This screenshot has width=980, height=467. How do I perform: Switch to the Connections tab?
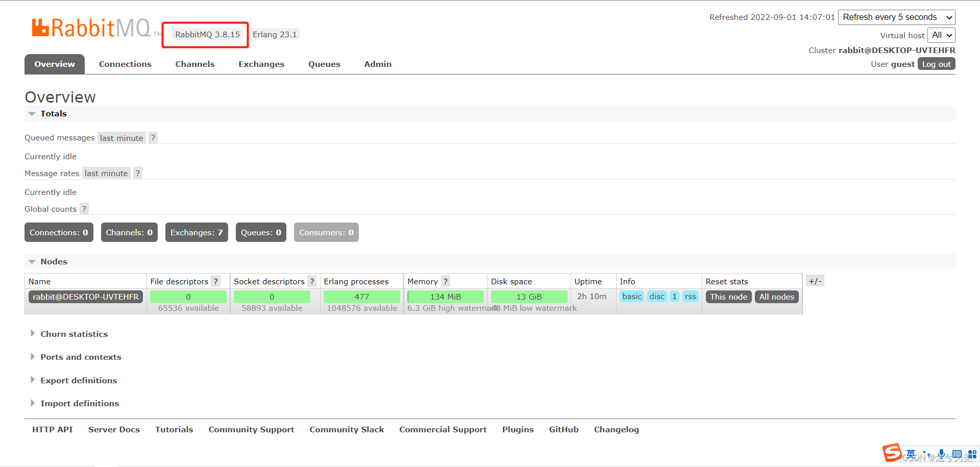[125, 64]
